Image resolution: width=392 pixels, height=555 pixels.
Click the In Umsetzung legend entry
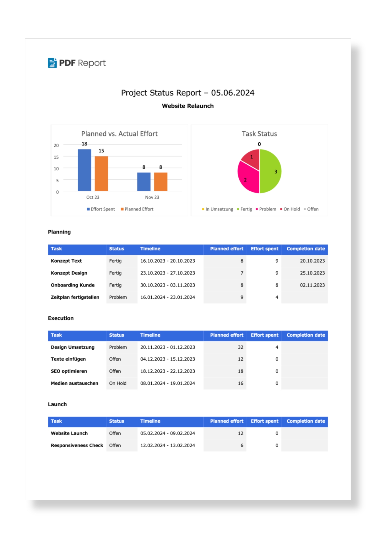(x=218, y=209)
